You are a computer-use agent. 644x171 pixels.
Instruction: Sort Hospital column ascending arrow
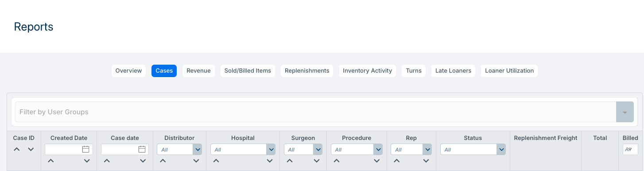tap(216, 161)
